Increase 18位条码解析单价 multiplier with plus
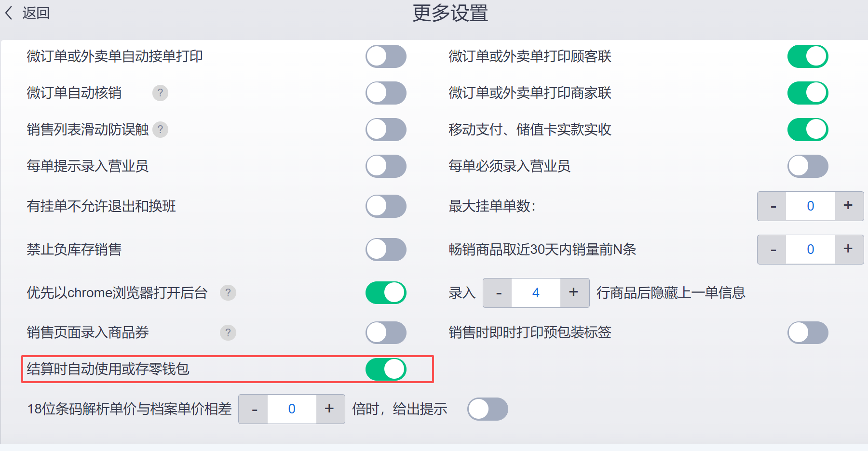 (x=329, y=409)
